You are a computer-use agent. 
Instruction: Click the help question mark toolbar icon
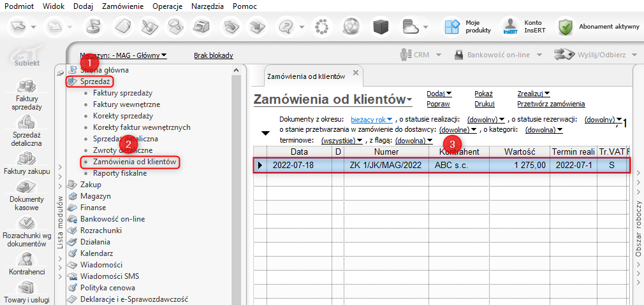[287, 27]
